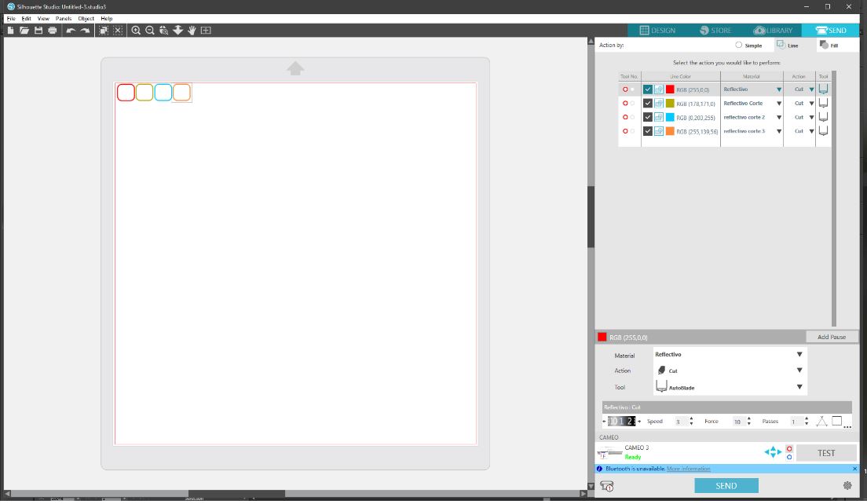Select red tool holder for Reflectivo Corte row
Image resolution: width=867 pixels, height=504 pixels.
click(x=625, y=103)
